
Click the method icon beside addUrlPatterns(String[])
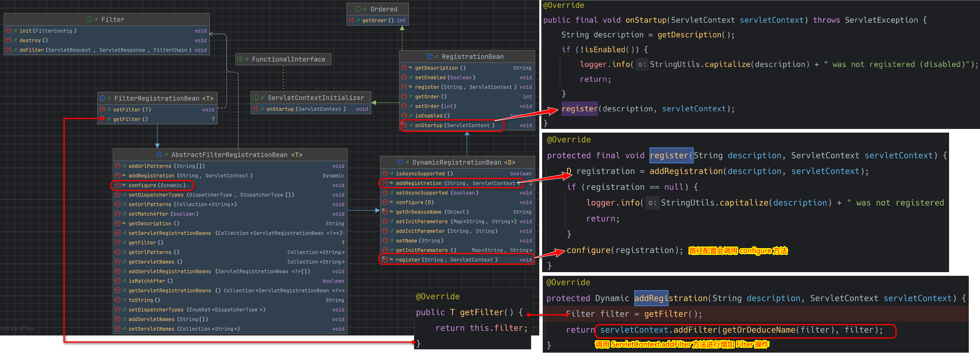(x=118, y=166)
